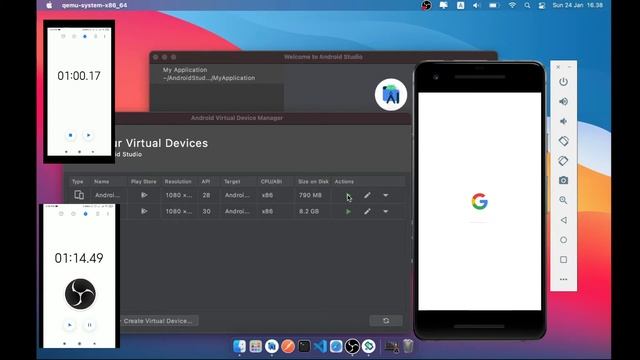Open Visual Studio Code from the Dock
The image size is (640, 360).
point(320,346)
